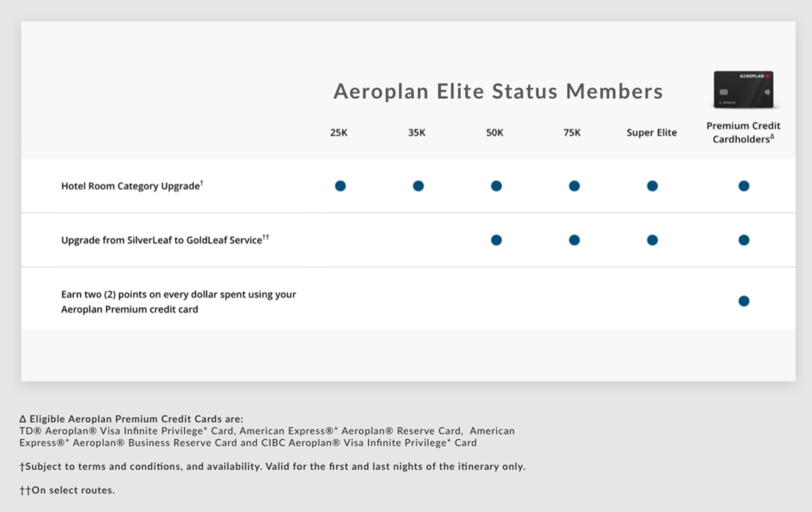The image size is (812, 512).
Task: Click the GoldLeaf upgrade dot under Super Elite
Action: [652, 240]
